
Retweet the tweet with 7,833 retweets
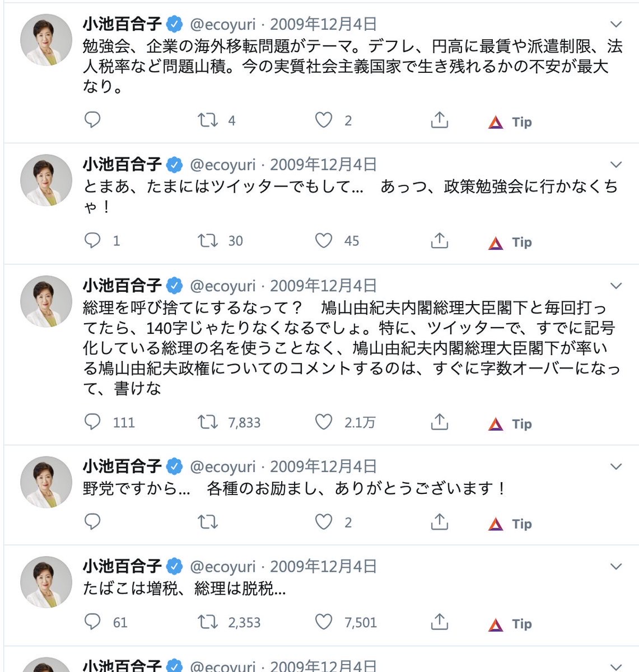coord(208,422)
